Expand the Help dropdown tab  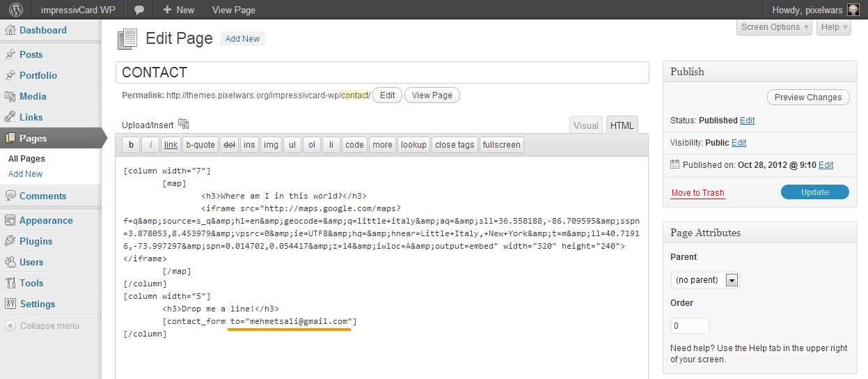(x=833, y=27)
